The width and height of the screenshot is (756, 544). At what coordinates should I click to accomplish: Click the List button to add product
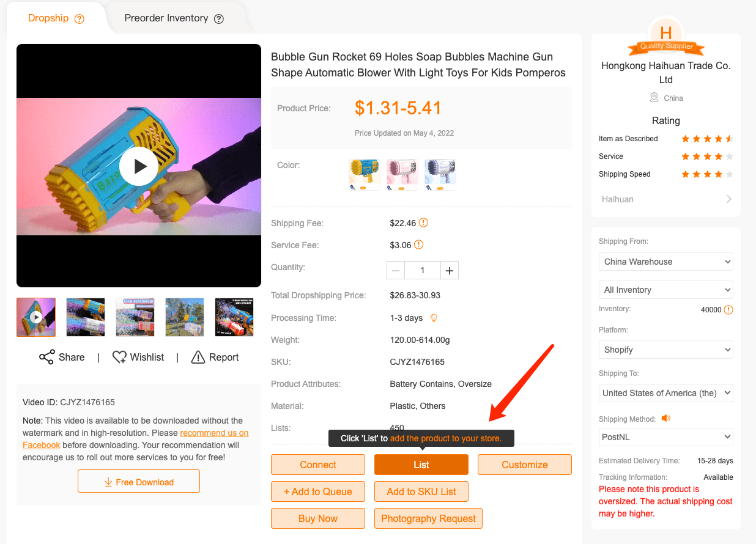[421, 465]
